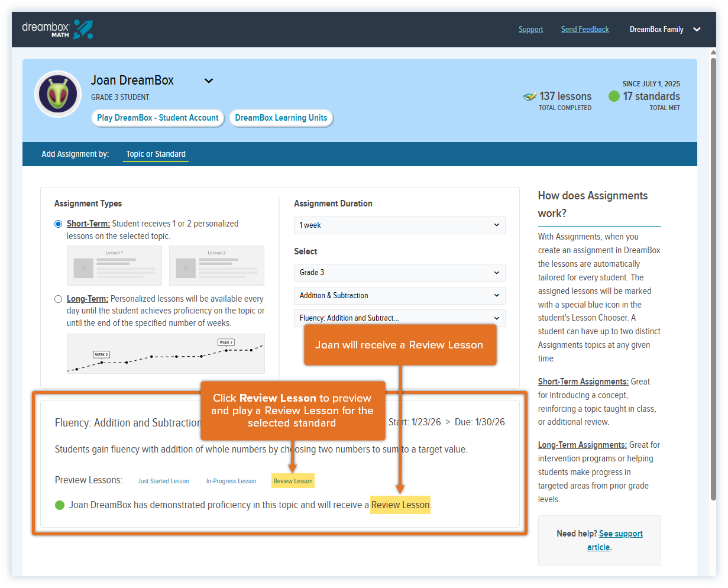728x588 pixels.
Task: Open the Grade 3 dropdown
Action: (400, 272)
